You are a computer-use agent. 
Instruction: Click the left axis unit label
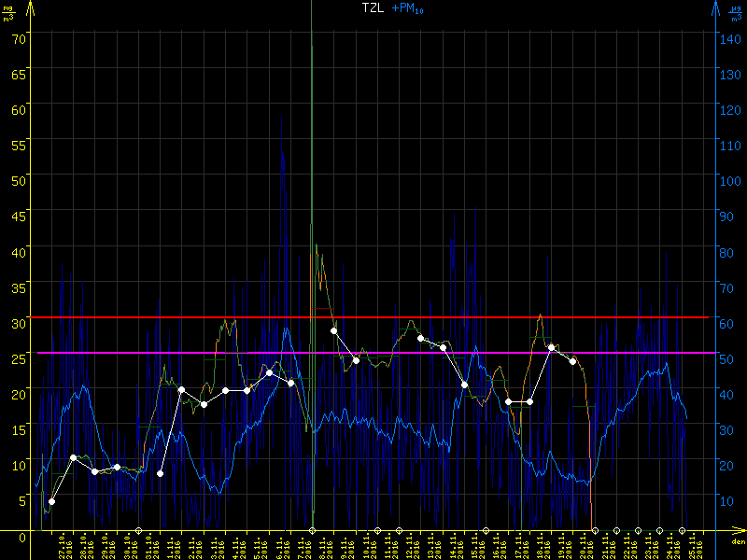click(8, 13)
